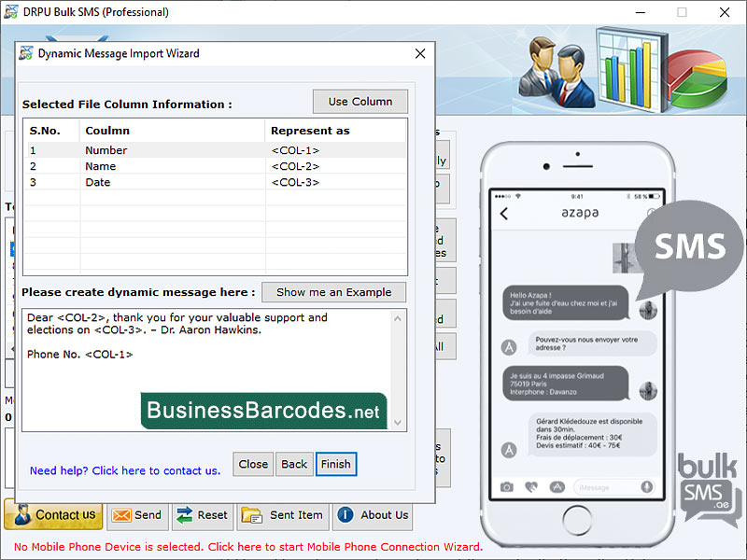Click the <COL-1> represent-as cell
Screen dimensions: 747x560
click(295, 150)
